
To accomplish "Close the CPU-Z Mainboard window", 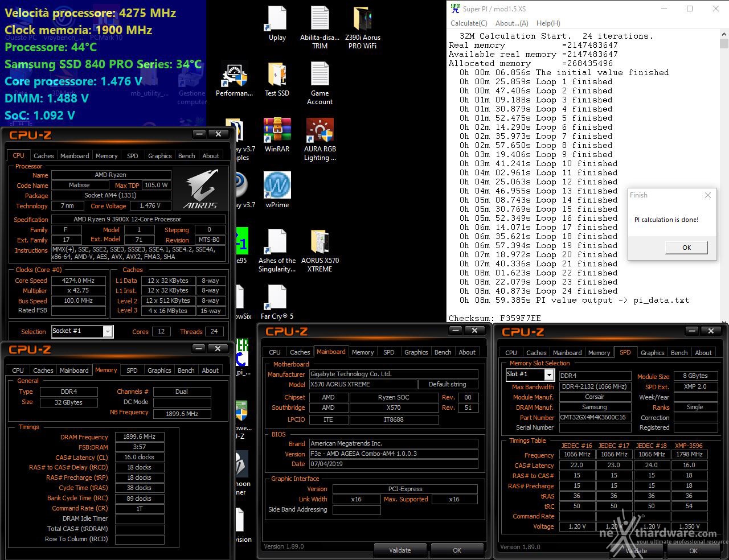I will 474,331.
